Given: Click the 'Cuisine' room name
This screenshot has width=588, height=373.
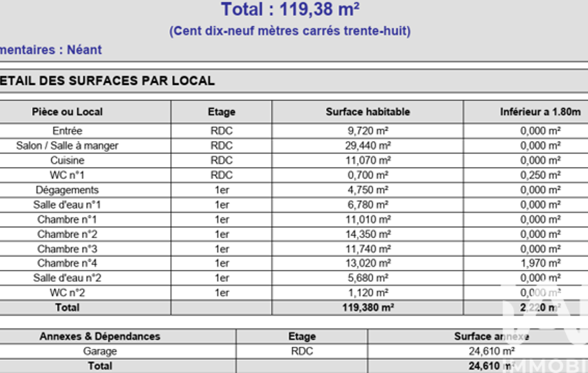Looking at the screenshot, I should (x=67, y=161).
